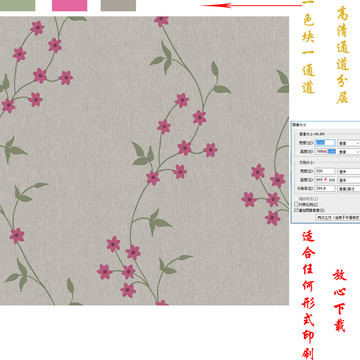360x360 pixels.
Task: Open the resolution unit dropdown
Action: (x=349, y=189)
